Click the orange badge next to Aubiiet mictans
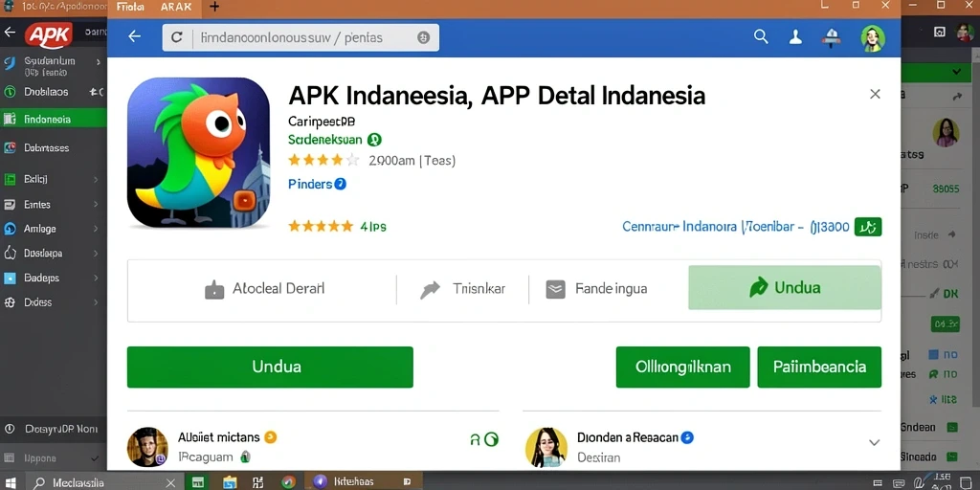Image resolution: width=980 pixels, height=490 pixels. point(271,437)
